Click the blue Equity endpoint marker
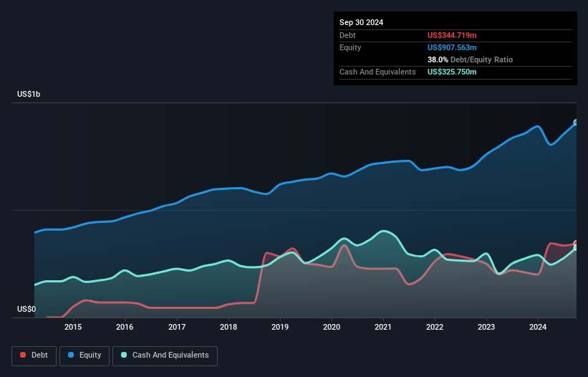Viewport: 588px width, 377px height. [576, 123]
